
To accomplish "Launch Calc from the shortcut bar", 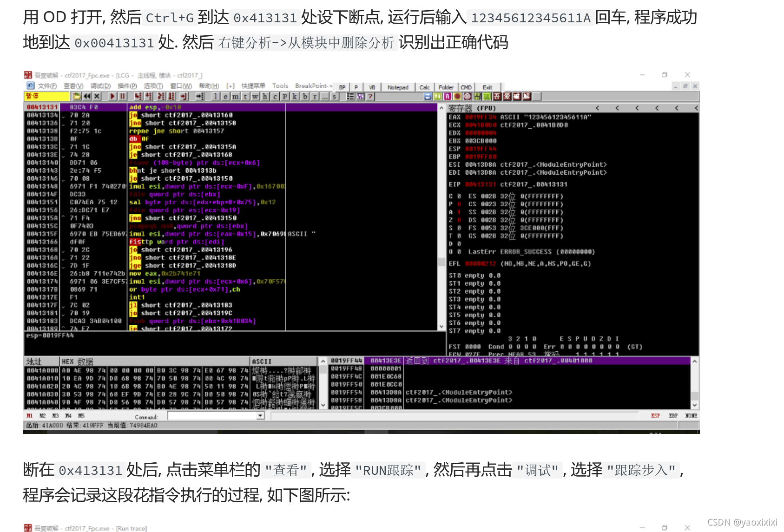I will point(424,87).
